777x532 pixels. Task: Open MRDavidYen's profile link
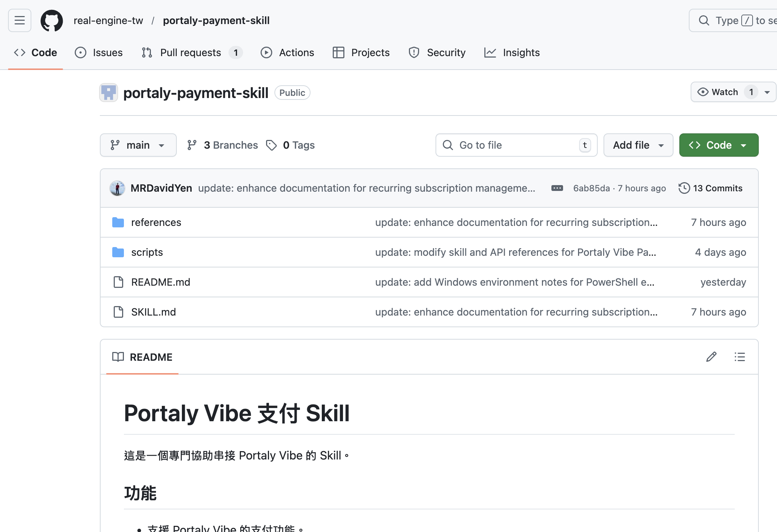161,188
